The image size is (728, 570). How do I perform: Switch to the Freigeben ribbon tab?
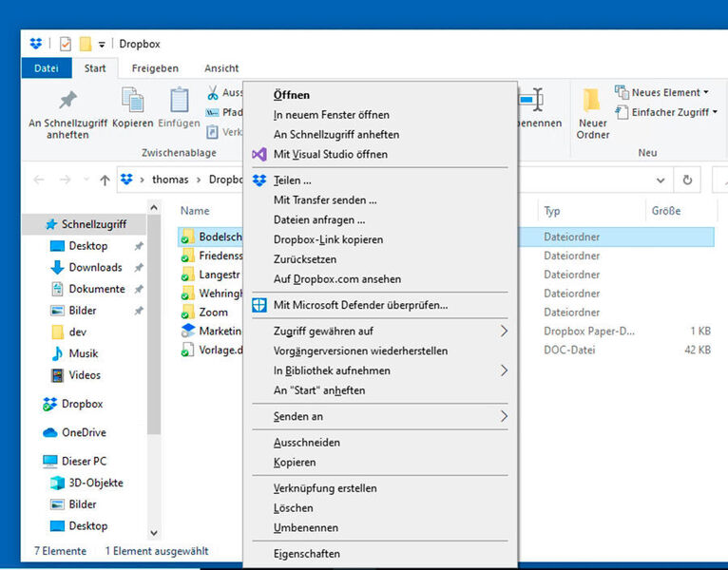pyautogui.click(x=155, y=68)
